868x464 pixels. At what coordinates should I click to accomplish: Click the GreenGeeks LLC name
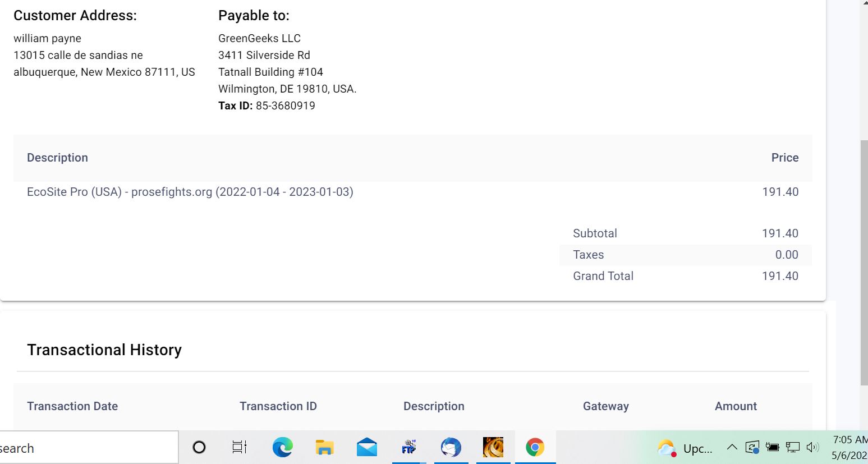259,38
